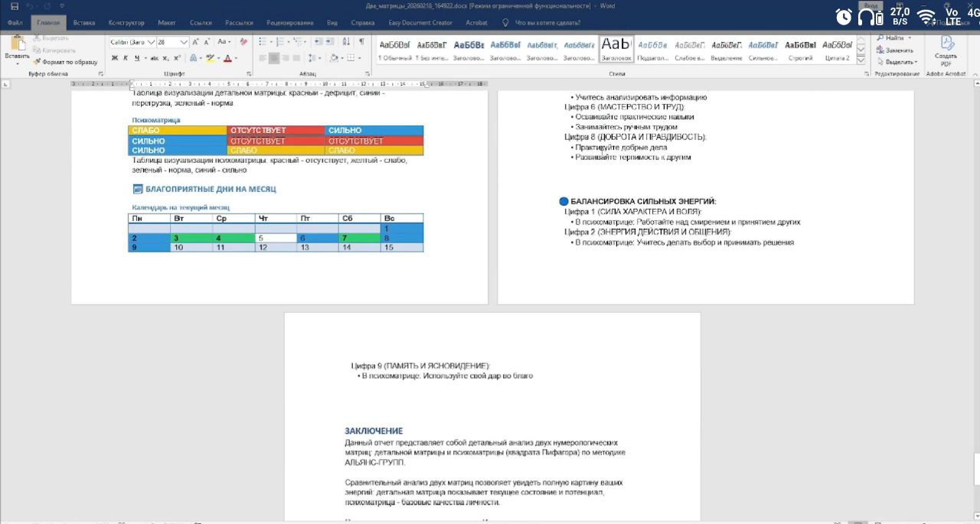Increase font size with the grow font icon
This screenshot has width=980, height=524.
pos(197,42)
